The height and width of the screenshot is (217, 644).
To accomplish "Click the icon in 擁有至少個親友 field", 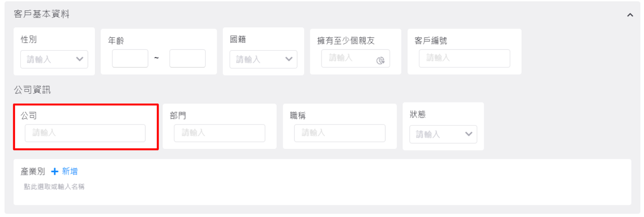I will pos(380,61).
